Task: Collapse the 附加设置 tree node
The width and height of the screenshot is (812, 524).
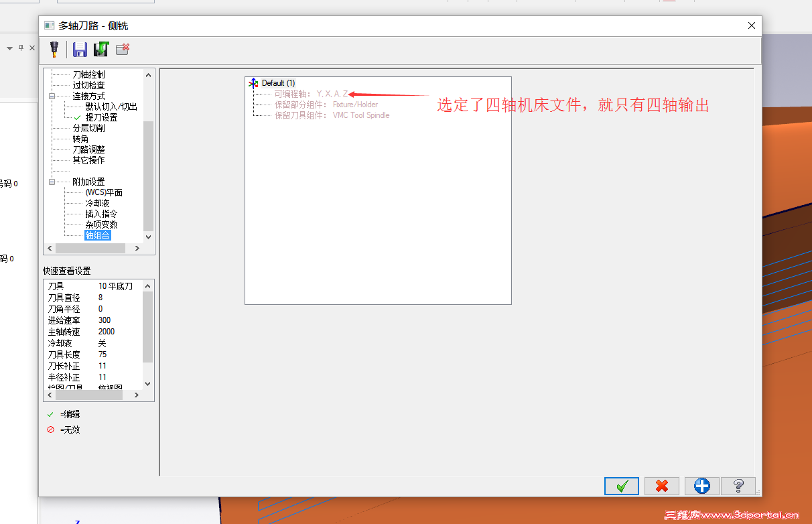Action: (52, 182)
